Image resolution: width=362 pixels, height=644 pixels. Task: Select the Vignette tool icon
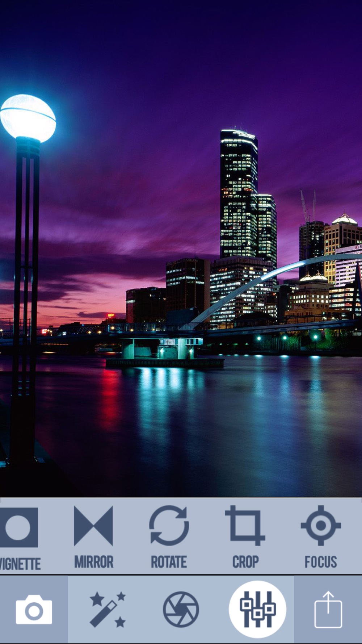(19, 527)
